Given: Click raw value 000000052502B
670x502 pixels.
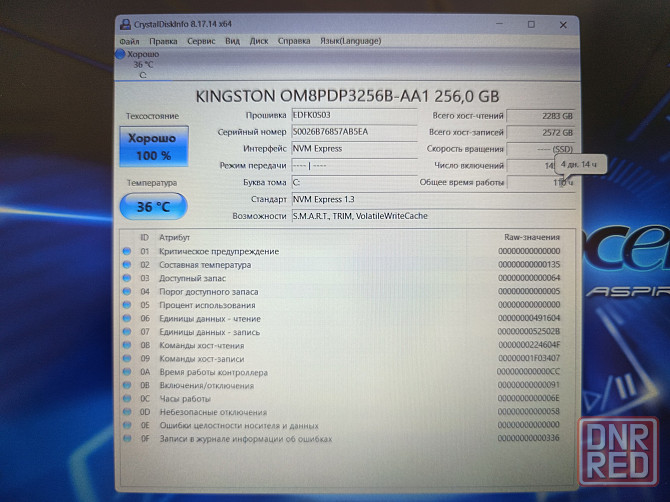Looking at the screenshot, I should (529, 332).
